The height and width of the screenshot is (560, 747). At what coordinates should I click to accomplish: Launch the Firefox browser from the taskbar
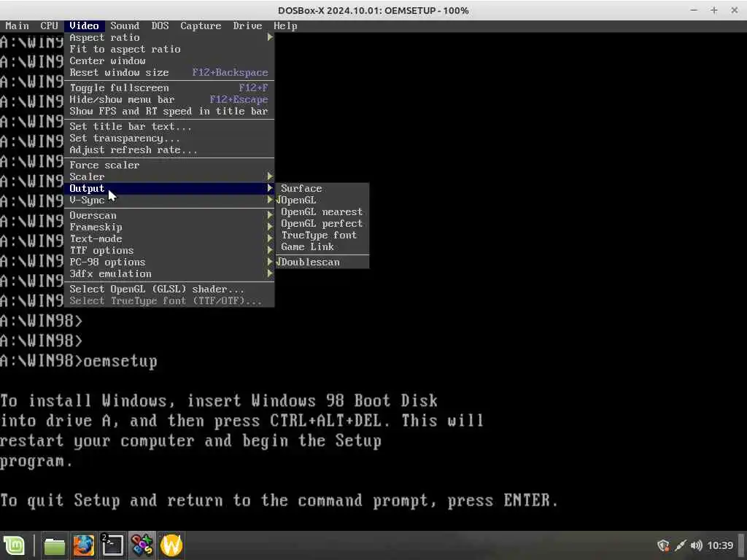click(83, 545)
